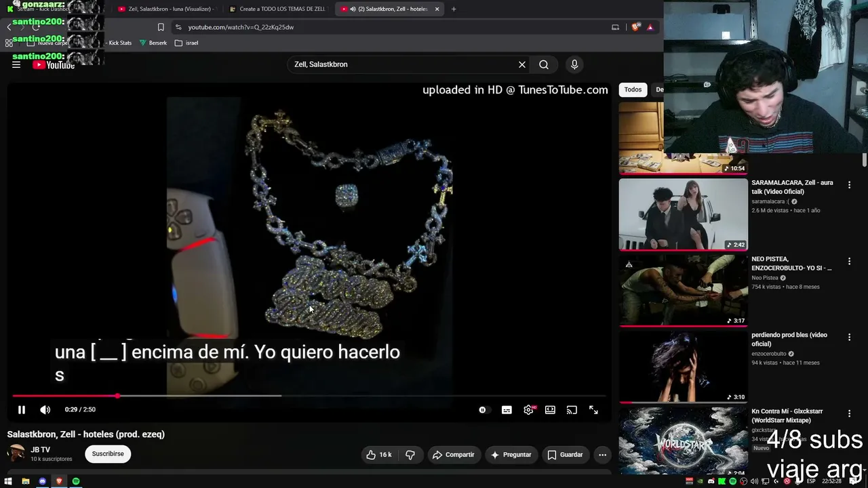
Task: Open the JB TV channel name link
Action: [40, 450]
